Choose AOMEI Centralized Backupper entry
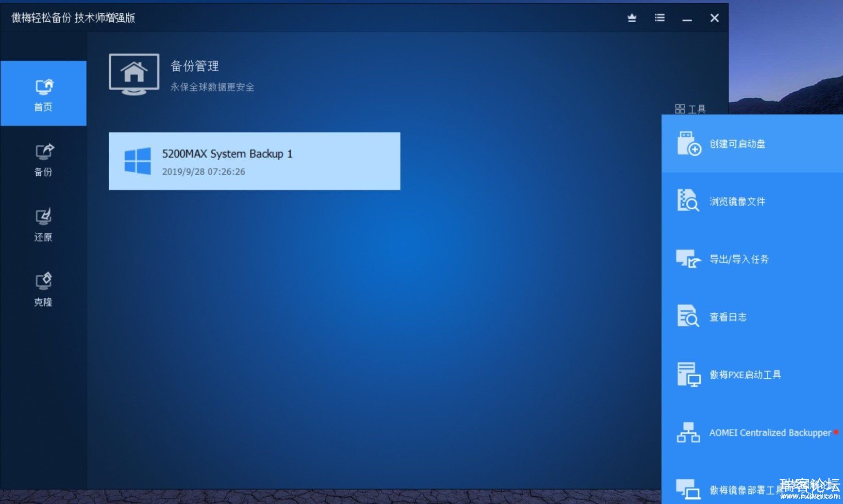Screen dimensions: 843x504 752,432
